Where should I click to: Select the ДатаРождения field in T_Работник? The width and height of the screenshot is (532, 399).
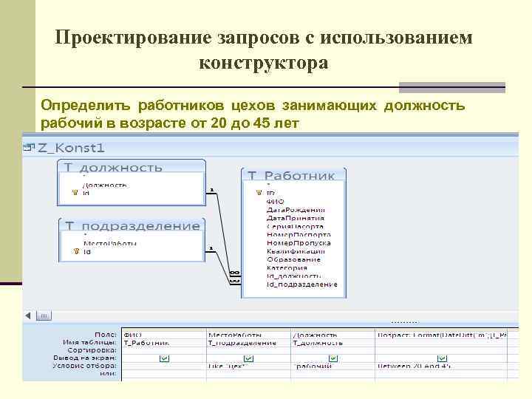point(296,210)
